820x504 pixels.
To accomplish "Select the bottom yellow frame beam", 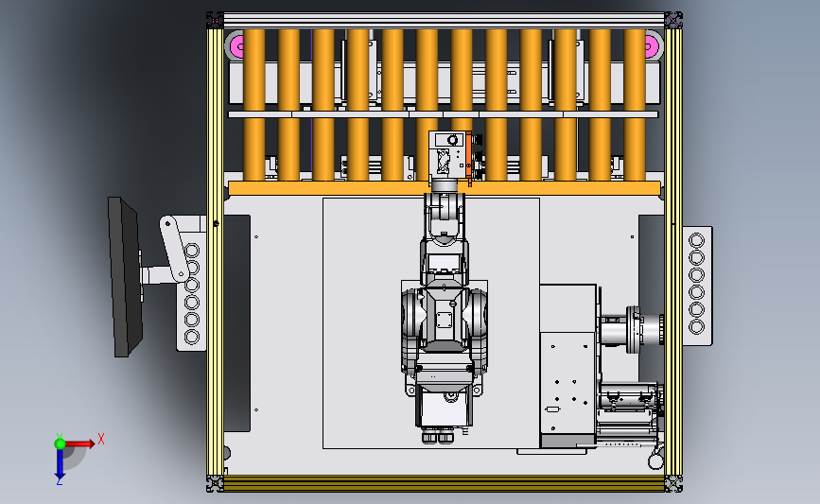I will click(x=444, y=483).
